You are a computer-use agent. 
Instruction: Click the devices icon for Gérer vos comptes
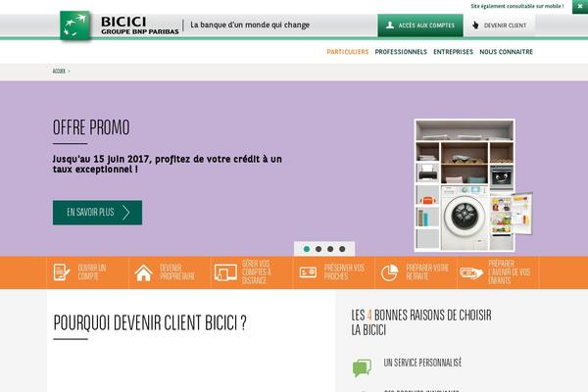pyautogui.click(x=225, y=272)
